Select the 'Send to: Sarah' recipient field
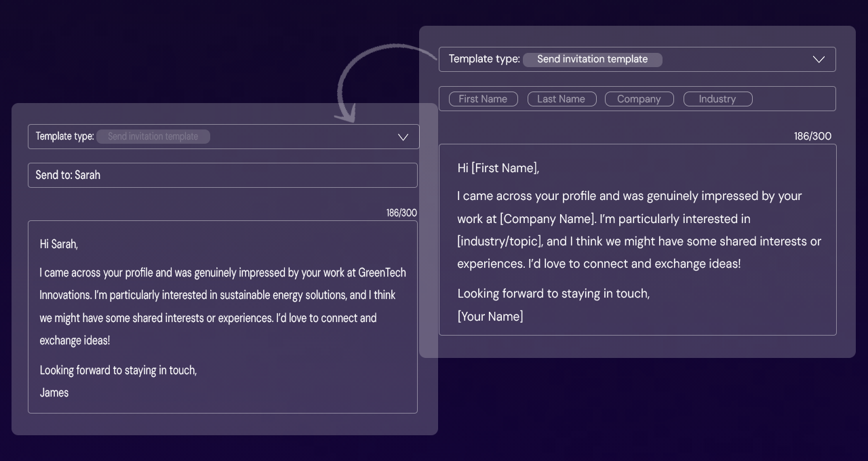Screen dimensions: 868x461 222,175
